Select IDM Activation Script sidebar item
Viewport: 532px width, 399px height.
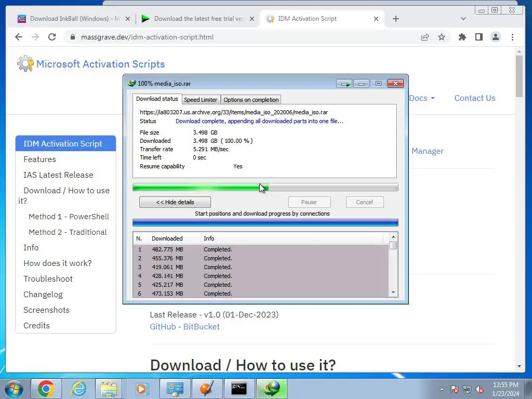(x=65, y=143)
